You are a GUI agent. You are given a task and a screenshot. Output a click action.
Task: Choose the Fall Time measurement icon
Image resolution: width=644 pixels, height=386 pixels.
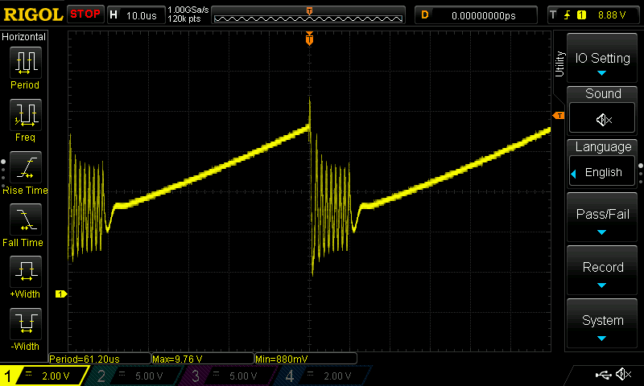tap(25, 219)
